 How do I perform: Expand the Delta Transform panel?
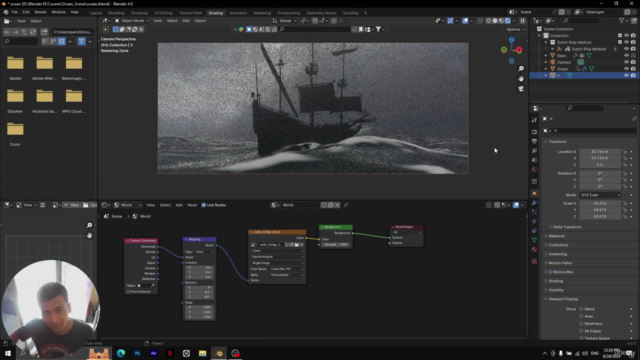point(567,227)
